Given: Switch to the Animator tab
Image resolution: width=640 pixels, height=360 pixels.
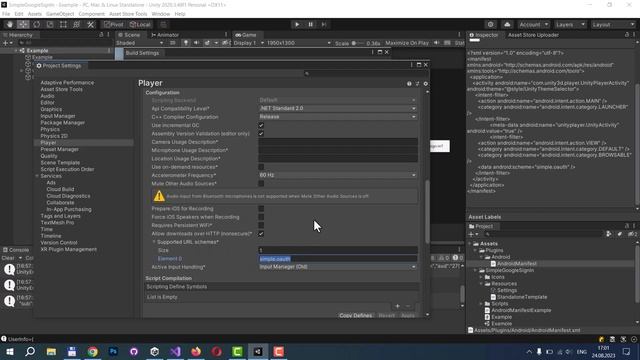Looking at the screenshot, I should 165,35.
